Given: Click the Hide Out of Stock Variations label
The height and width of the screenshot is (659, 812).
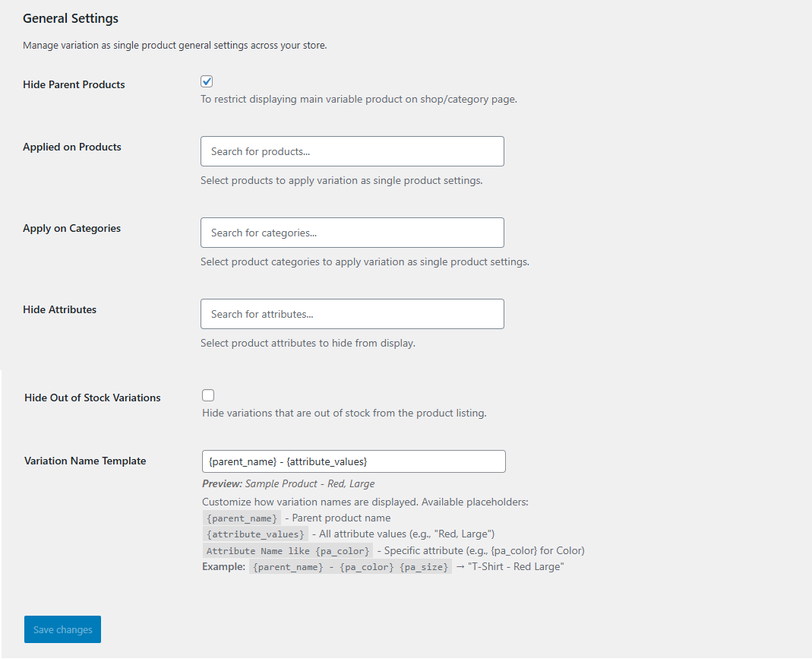Looking at the screenshot, I should [92, 398].
